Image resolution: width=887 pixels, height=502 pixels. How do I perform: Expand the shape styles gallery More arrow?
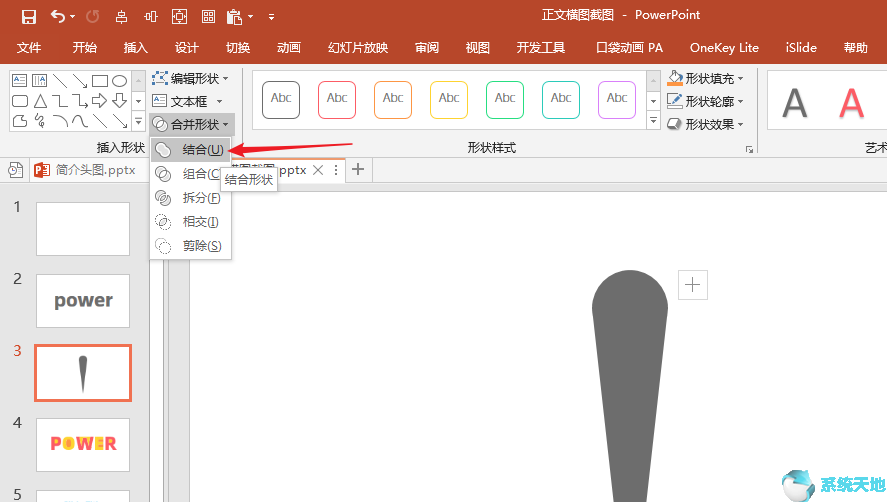tap(653, 121)
